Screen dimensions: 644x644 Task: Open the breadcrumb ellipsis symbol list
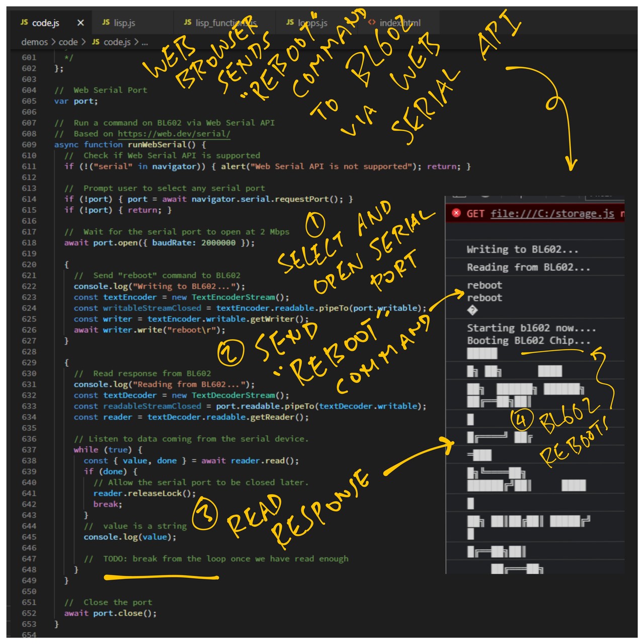tap(145, 42)
